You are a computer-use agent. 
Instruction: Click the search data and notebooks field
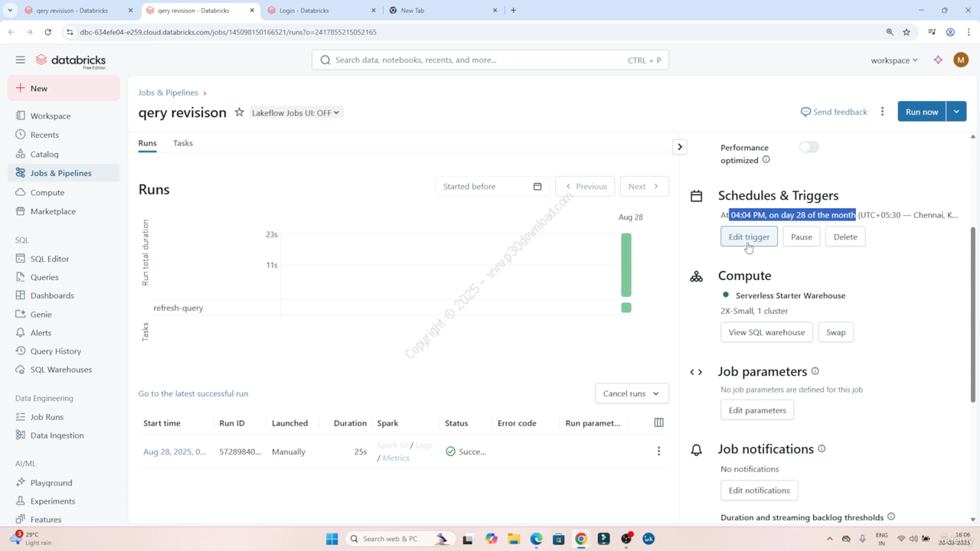[x=490, y=60]
